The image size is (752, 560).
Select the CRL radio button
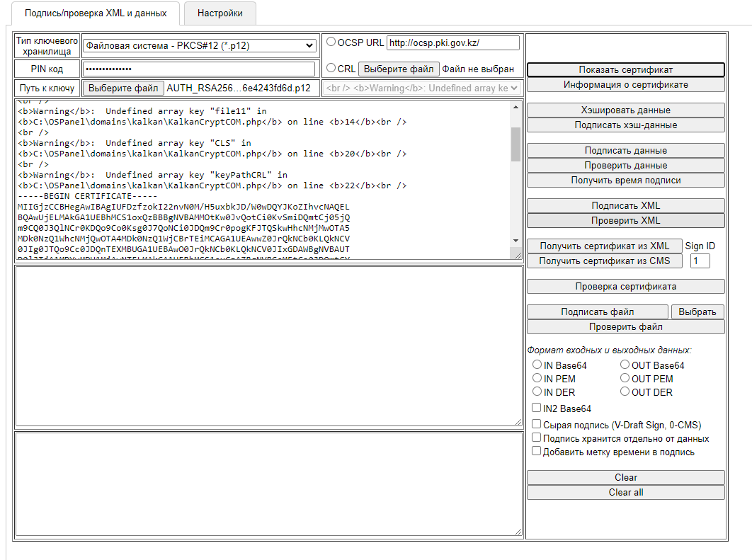(x=331, y=69)
